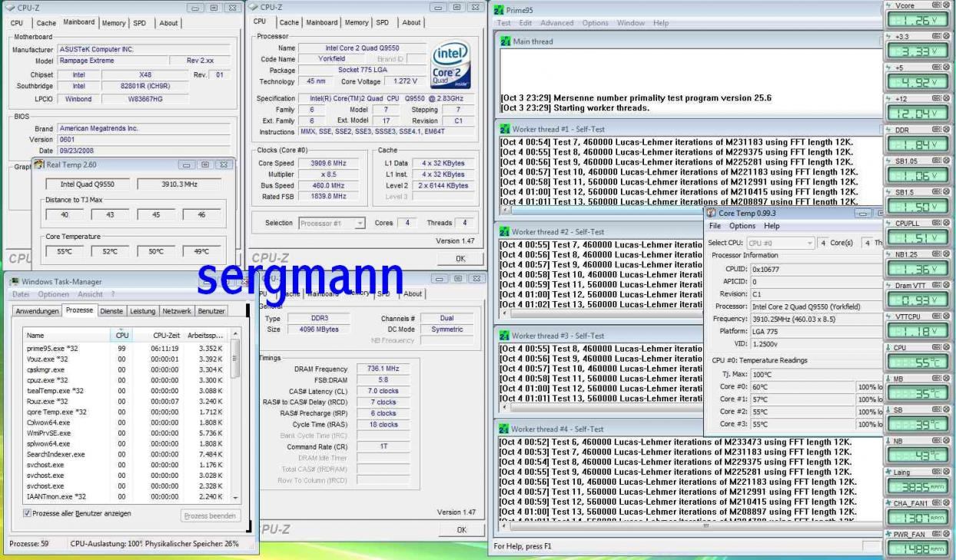This screenshot has width=956, height=560.
Task: Sort processes by the Name column header
Action: tap(68, 336)
